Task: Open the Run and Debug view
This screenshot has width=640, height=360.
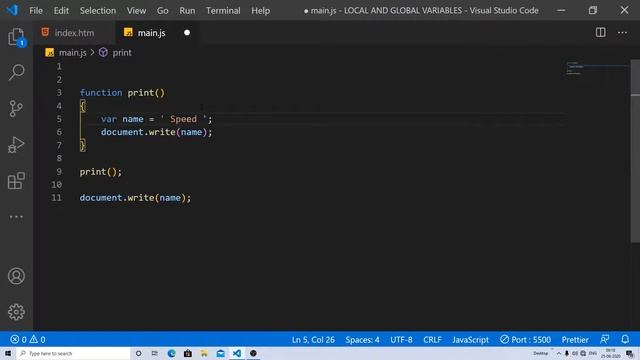Action: point(16,144)
